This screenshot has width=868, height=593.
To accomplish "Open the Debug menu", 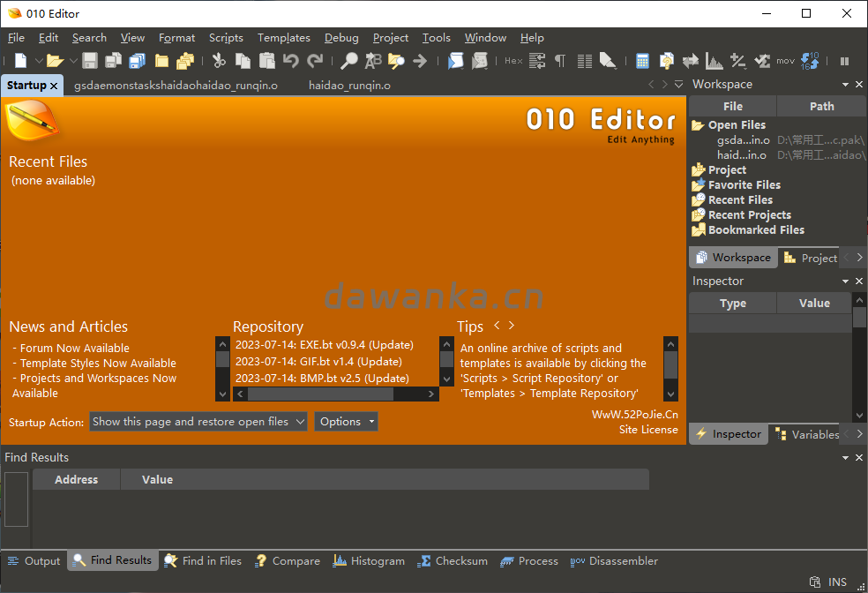I will tap(341, 38).
